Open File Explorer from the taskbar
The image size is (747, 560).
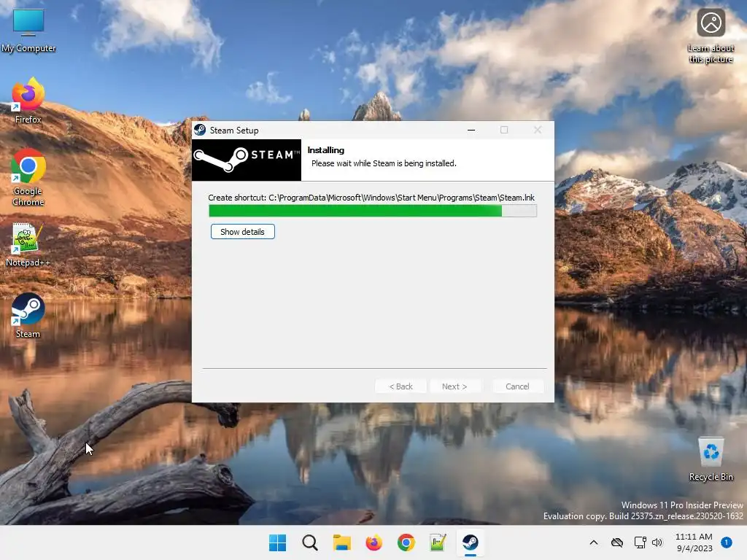(341, 542)
